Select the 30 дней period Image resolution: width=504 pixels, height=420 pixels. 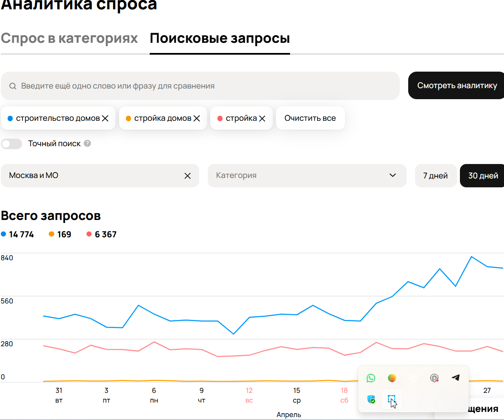pos(483,175)
